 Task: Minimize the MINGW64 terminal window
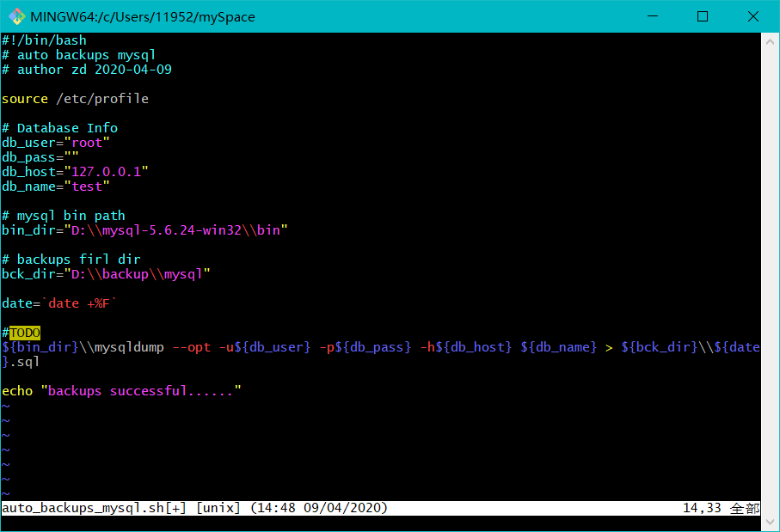point(653,16)
